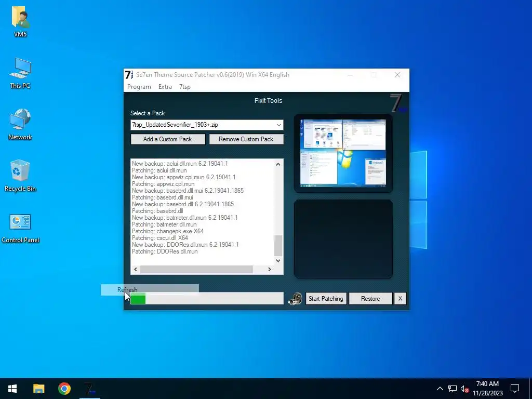Click the log's vertical scrollbar thumb
This screenshot has width=532, height=399.
(278, 246)
